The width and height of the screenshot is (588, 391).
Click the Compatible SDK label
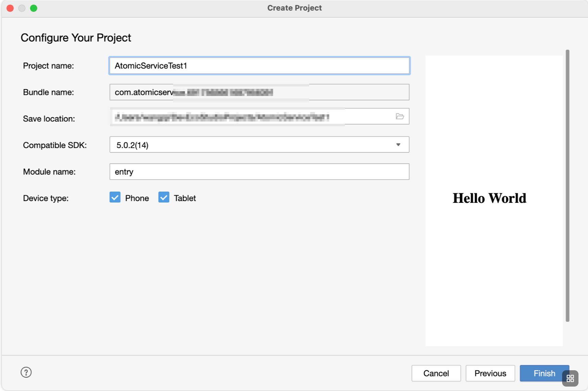coord(55,145)
